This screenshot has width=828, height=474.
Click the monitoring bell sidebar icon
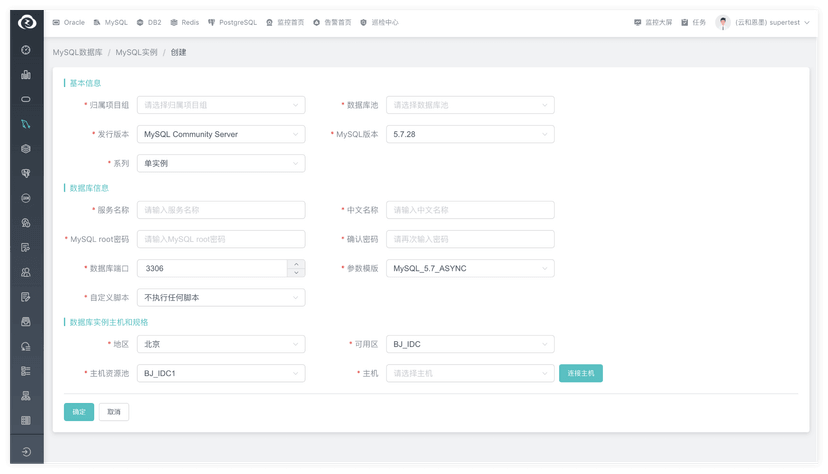(x=26, y=223)
